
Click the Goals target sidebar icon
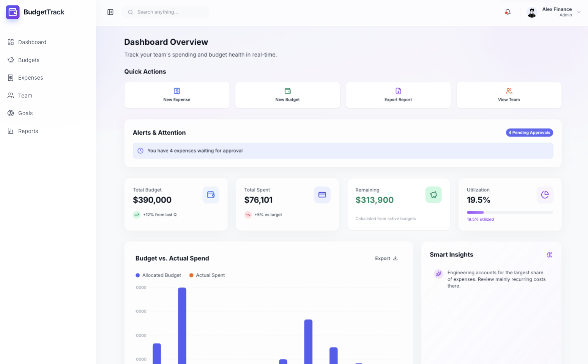point(11,113)
